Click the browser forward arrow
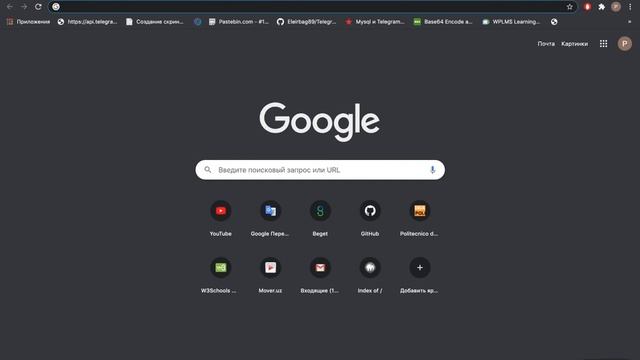The width and height of the screenshot is (640, 360). (24, 7)
